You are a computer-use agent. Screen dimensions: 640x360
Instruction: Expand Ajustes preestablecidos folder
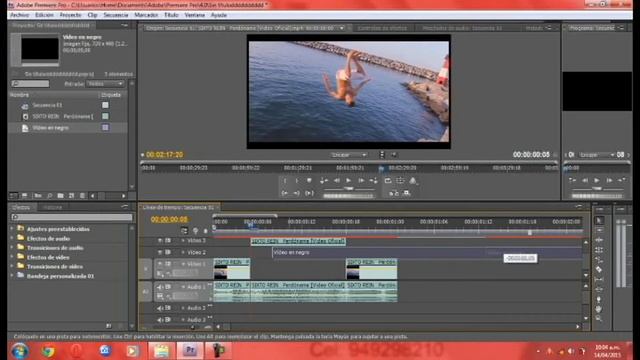[x=12, y=229]
